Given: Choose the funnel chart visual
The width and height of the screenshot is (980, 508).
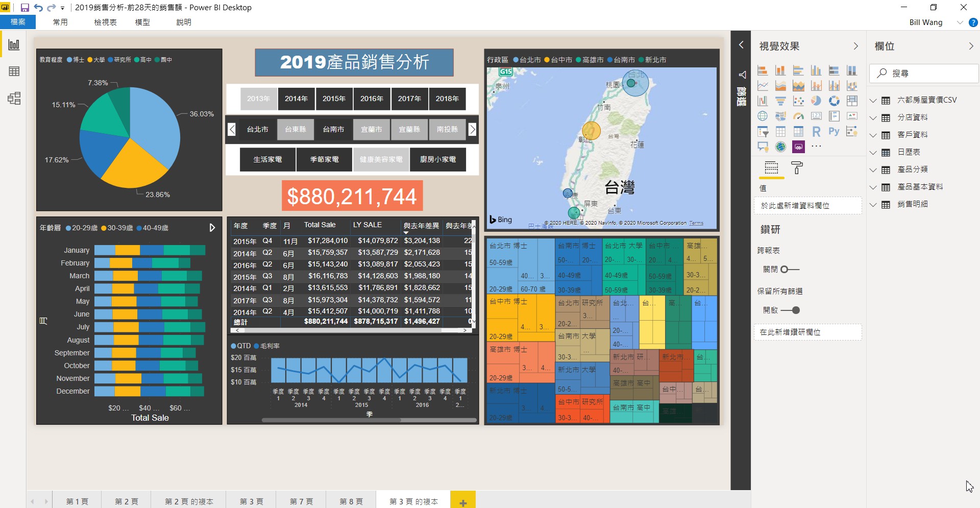Looking at the screenshot, I should pyautogui.click(x=780, y=101).
